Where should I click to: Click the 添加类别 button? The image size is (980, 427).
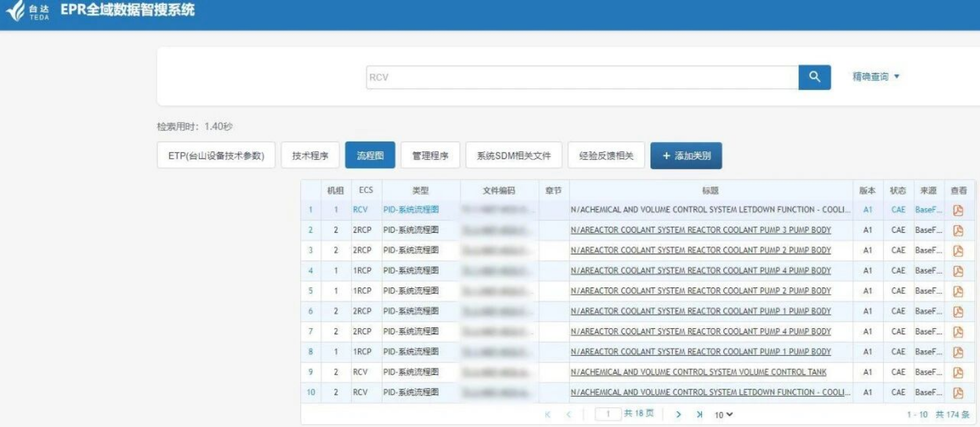point(686,156)
